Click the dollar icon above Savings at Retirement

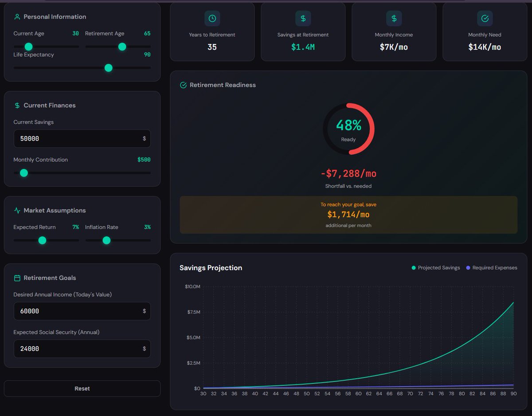point(303,19)
